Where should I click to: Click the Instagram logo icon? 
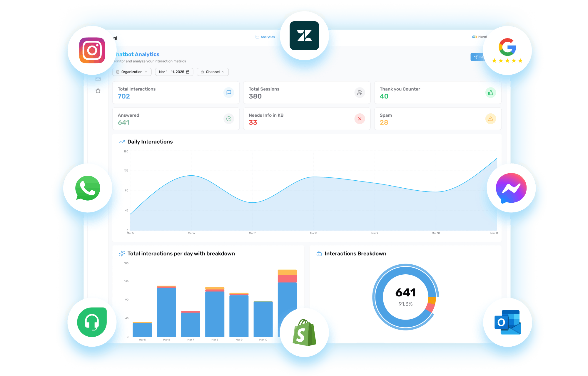click(92, 50)
